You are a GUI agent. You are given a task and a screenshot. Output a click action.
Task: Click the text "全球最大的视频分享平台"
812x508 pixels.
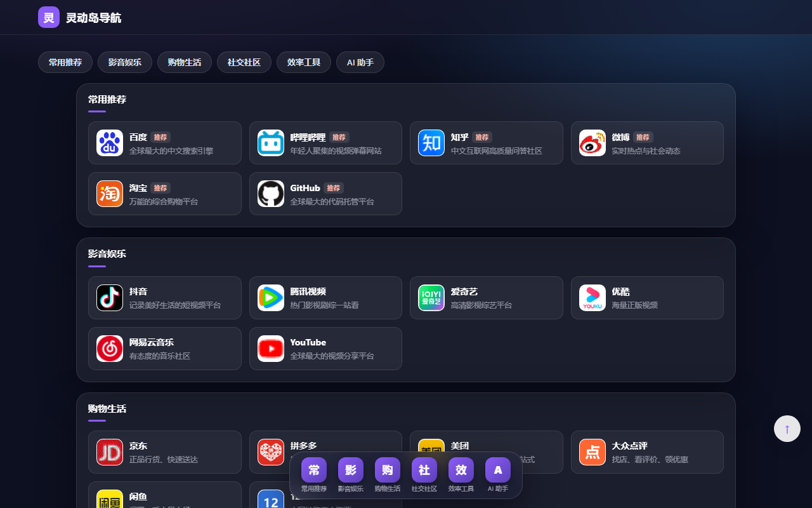click(332, 356)
